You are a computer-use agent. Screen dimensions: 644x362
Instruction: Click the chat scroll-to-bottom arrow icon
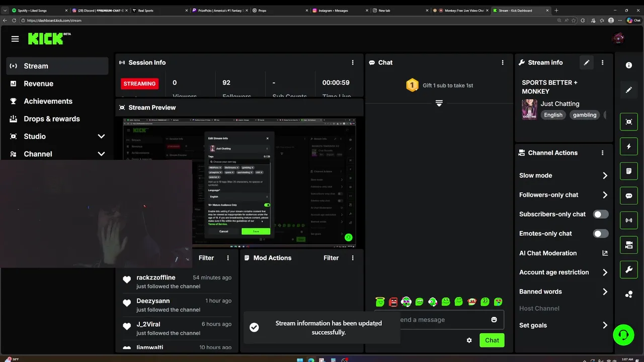point(439,103)
